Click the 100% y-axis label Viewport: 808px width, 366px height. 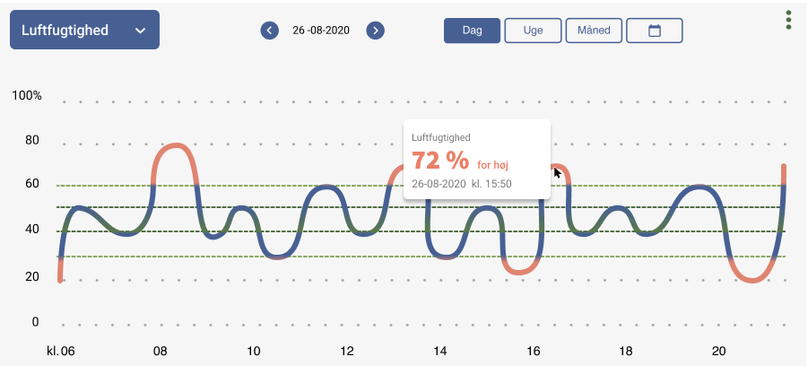coord(27,96)
